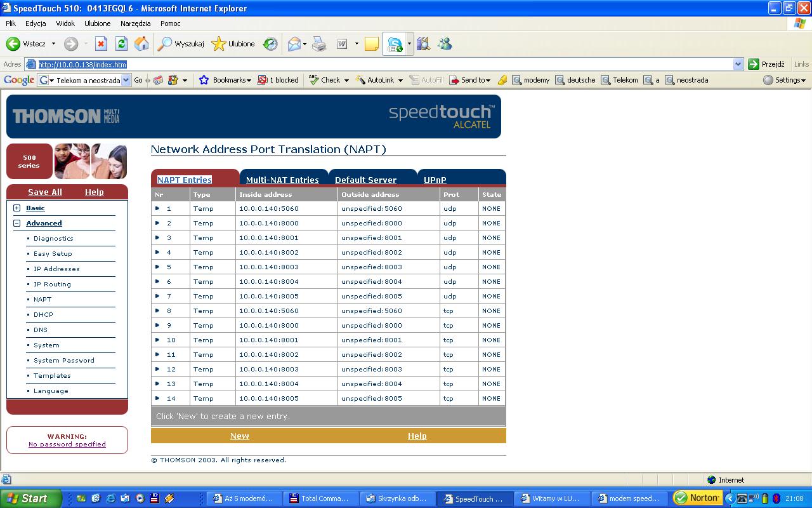This screenshot has width=812, height=508.
Task: Click the sidebar Help link
Action: tap(94, 192)
